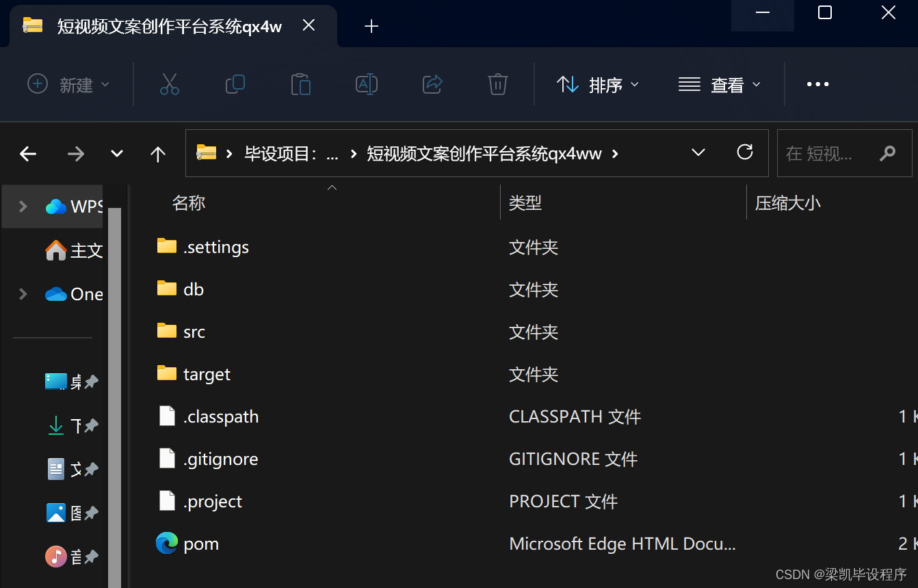The height and width of the screenshot is (588, 918).
Task: Click 短视频文案创作平台系统qx4ww breadcrumb segment
Action: [484, 154]
